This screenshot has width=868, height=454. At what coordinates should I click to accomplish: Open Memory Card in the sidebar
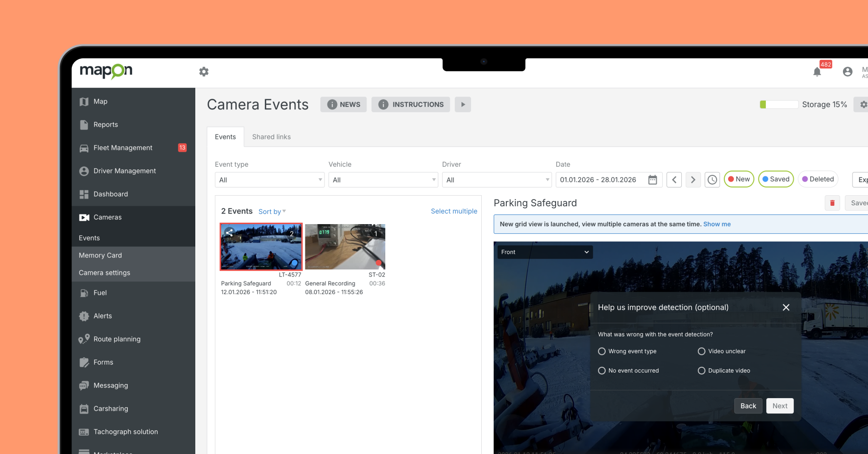point(100,255)
